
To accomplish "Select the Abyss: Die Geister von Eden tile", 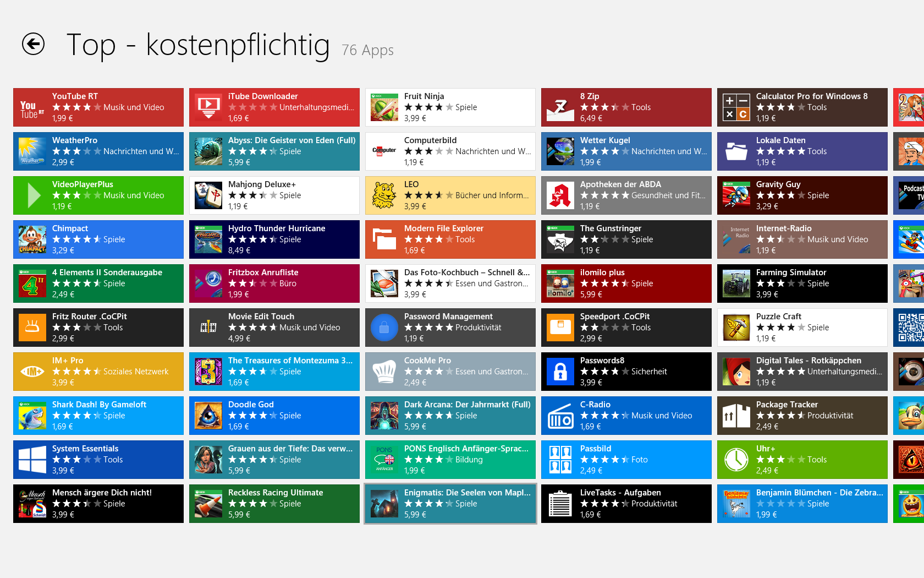I will 274,151.
